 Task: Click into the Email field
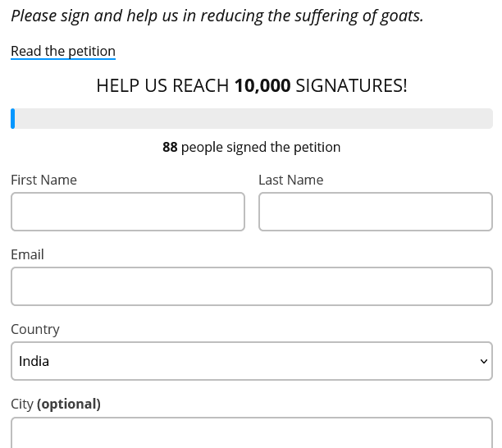click(251, 286)
